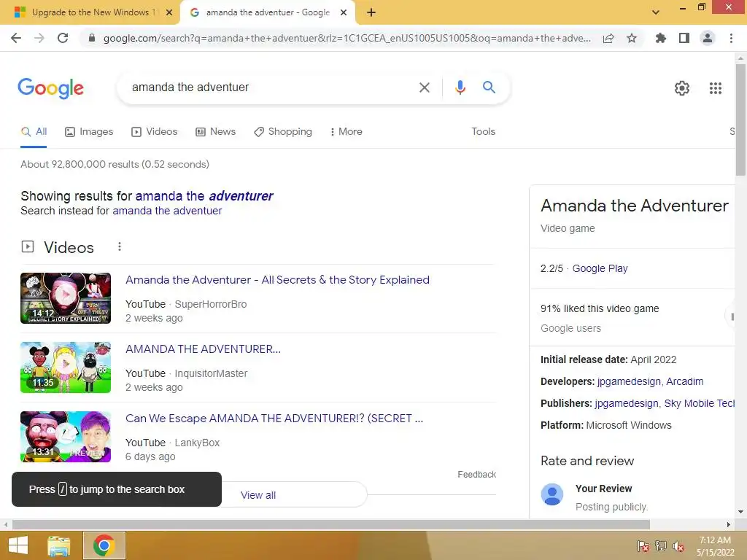
Task: Open All Secrets & the Story Explained video
Action: pyautogui.click(x=277, y=280)
